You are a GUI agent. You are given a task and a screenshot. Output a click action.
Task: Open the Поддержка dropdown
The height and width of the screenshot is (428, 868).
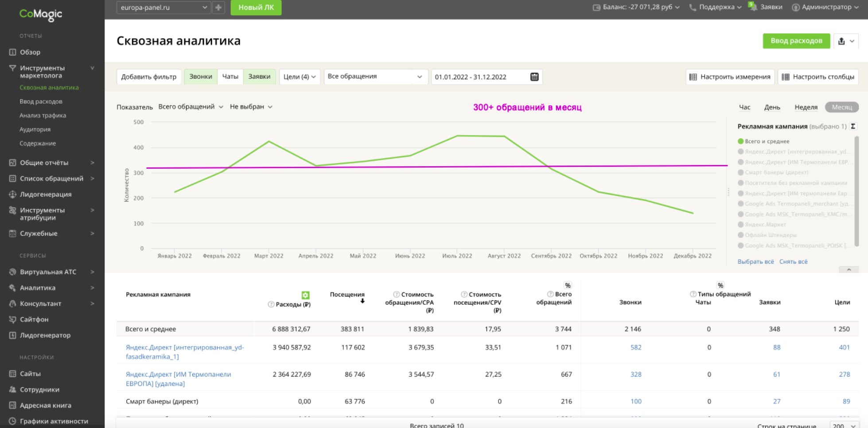click(x=715, y=7)
